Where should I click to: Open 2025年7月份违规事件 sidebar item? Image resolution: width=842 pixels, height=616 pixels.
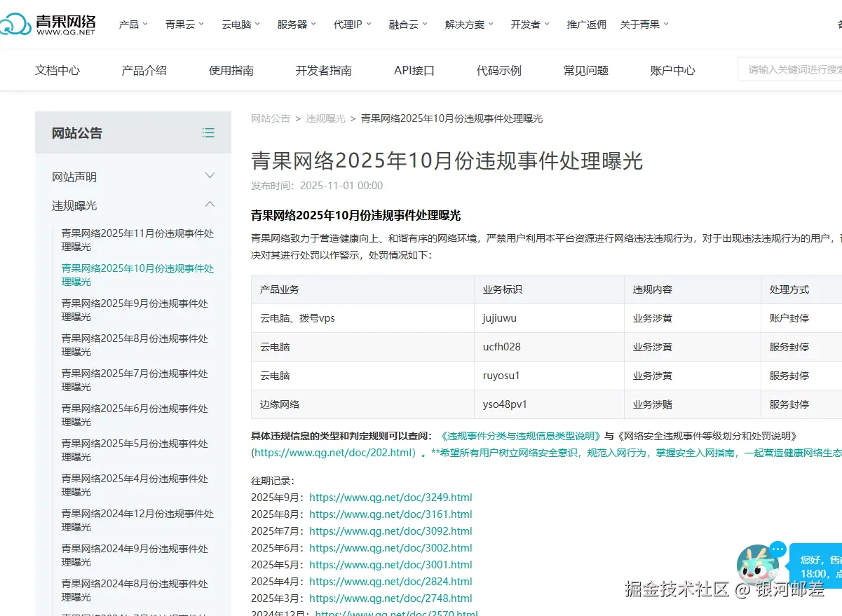pos(135,380)
